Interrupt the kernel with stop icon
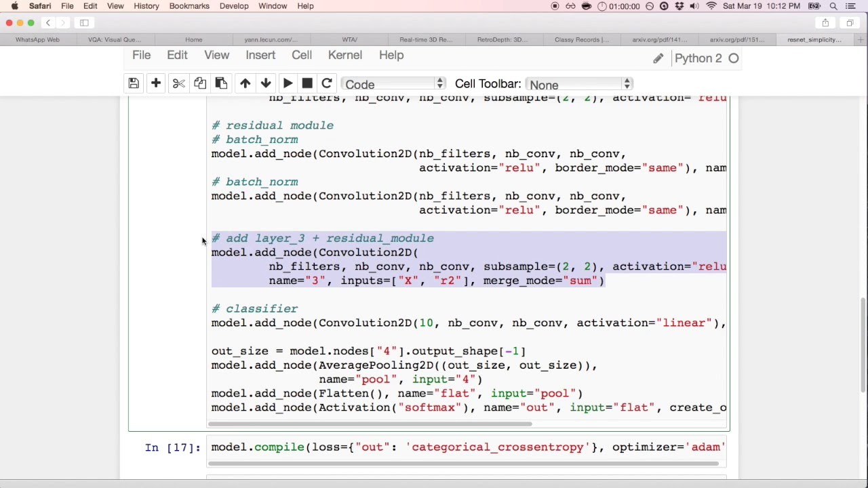 pyautogui.click(x=307, y=83)
